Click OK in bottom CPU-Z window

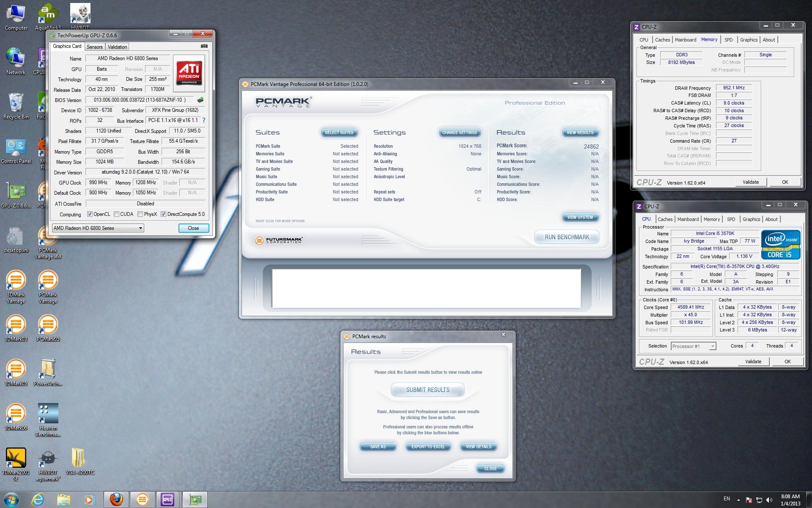click(787, 362)
